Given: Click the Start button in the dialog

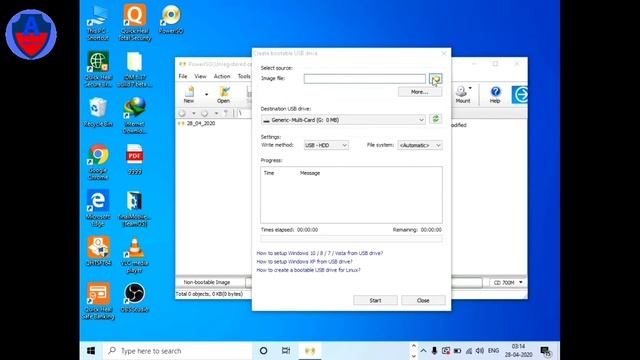Looking at the screenshot, I should pos(375,300).
